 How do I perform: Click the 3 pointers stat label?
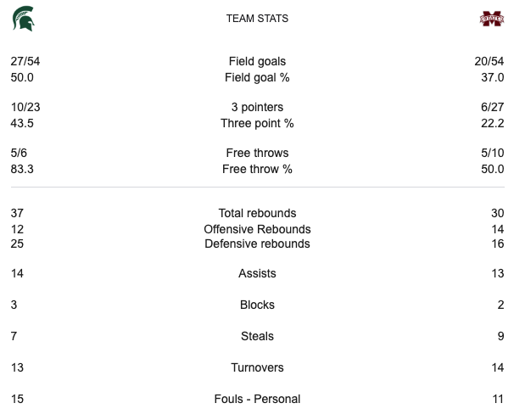(x=257, y=107)
